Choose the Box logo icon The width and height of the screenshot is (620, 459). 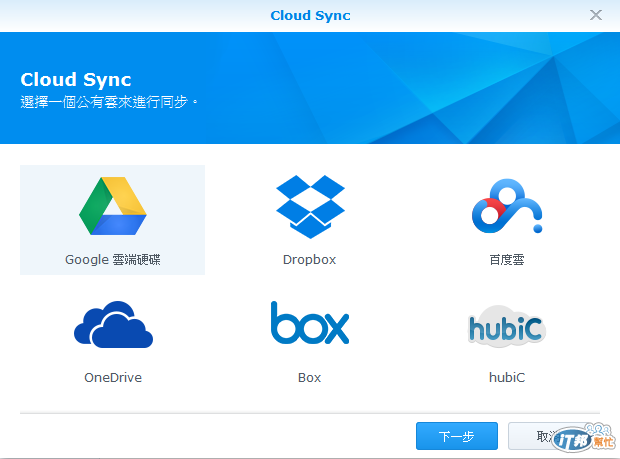pyautogui.click(x=310, y=323)
